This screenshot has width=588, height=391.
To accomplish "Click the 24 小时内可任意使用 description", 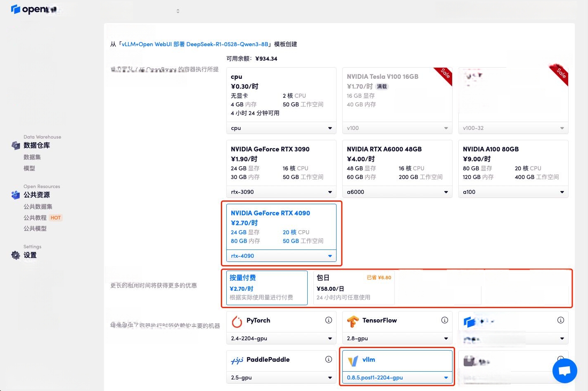I will [x=344, y=297].
